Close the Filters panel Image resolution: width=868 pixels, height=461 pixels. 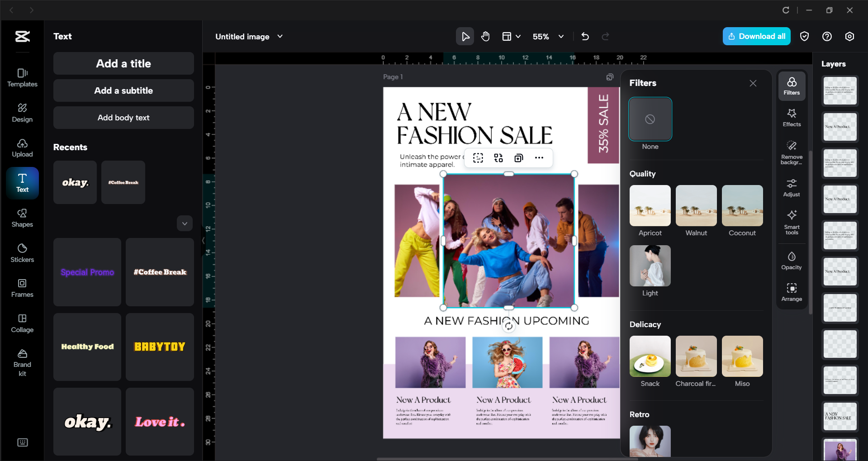(x=753, y=83)
